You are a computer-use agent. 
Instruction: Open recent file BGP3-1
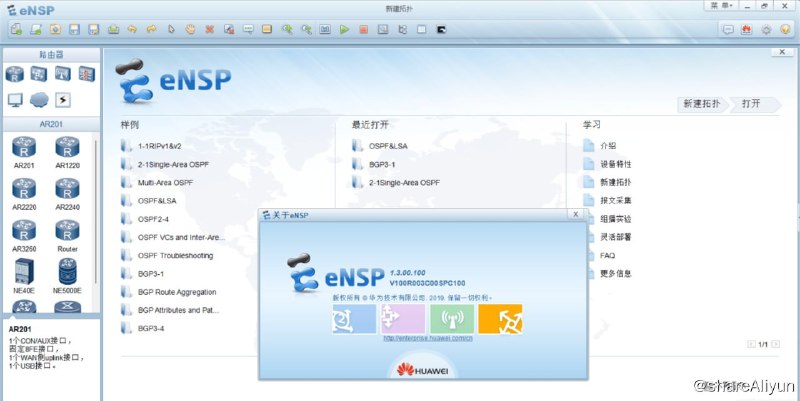coord(382,164)
